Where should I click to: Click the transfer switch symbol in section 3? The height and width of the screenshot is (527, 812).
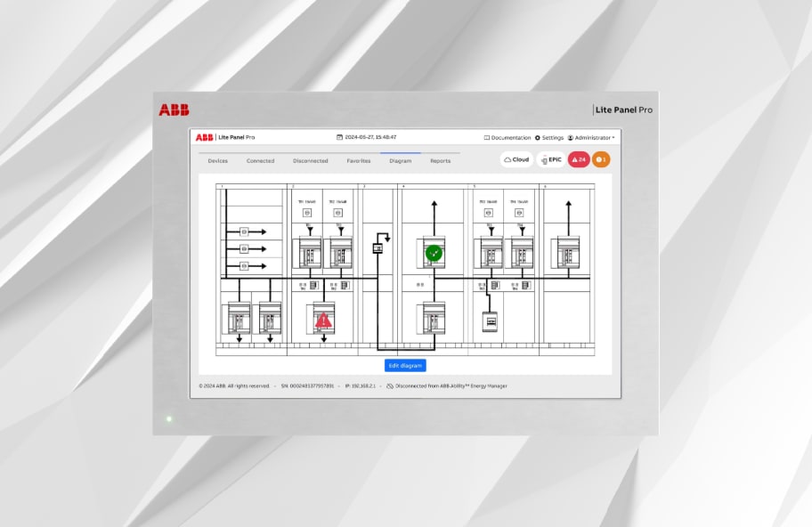point(377,247)
